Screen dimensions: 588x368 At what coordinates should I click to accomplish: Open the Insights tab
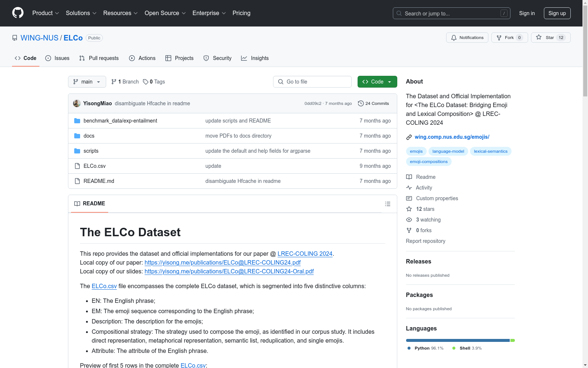click(255, 58)
